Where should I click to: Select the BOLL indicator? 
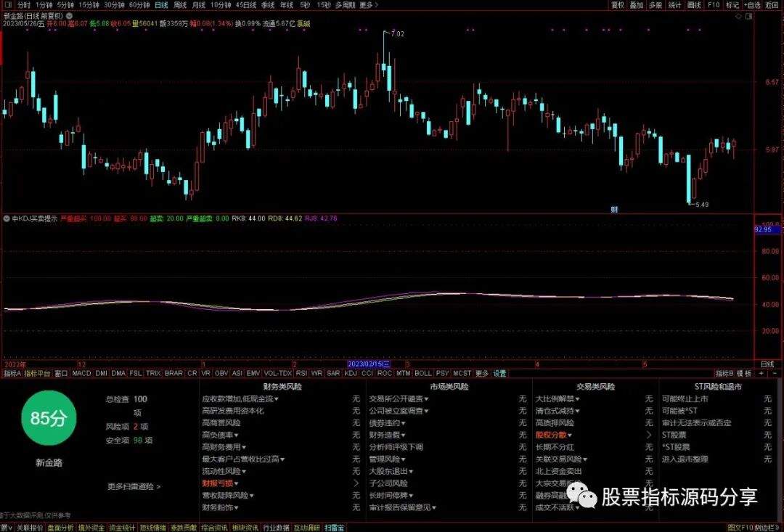click(x=423, y=374)
